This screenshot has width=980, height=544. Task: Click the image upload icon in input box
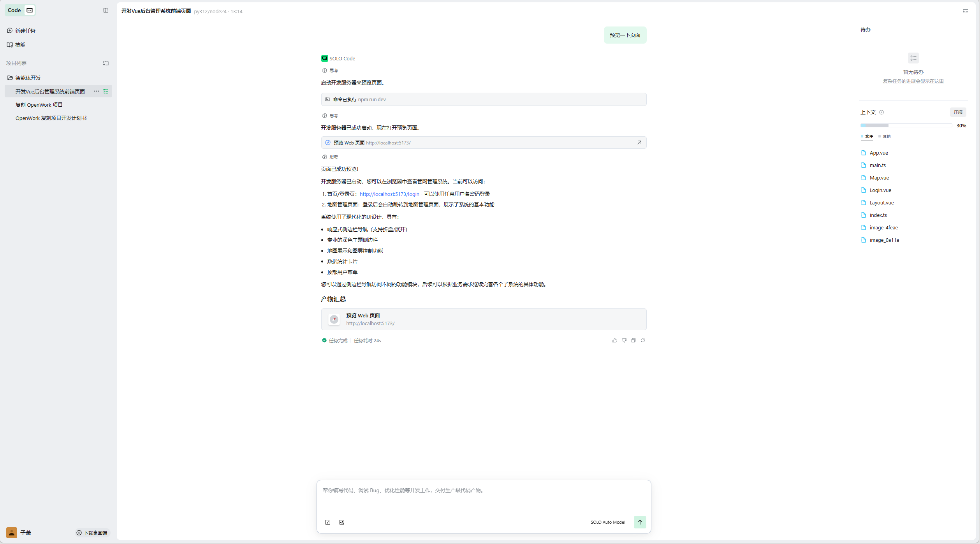click(342, 522)
